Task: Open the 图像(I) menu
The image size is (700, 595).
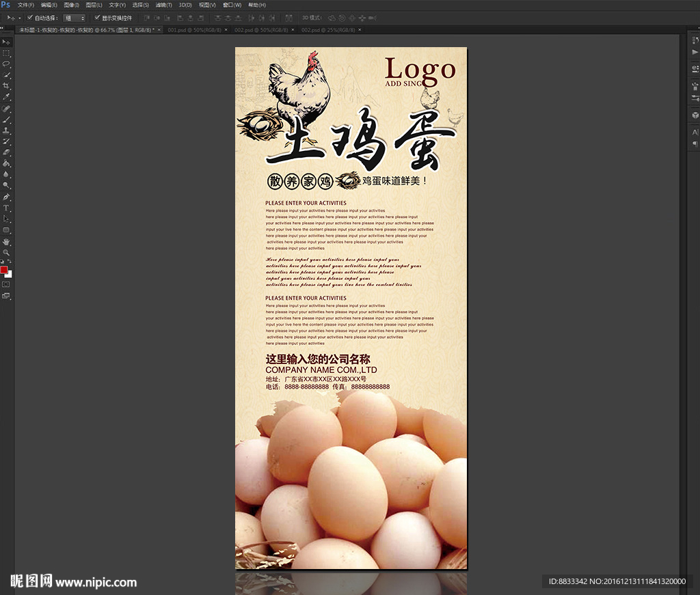Action: click(x=71, y=5)
